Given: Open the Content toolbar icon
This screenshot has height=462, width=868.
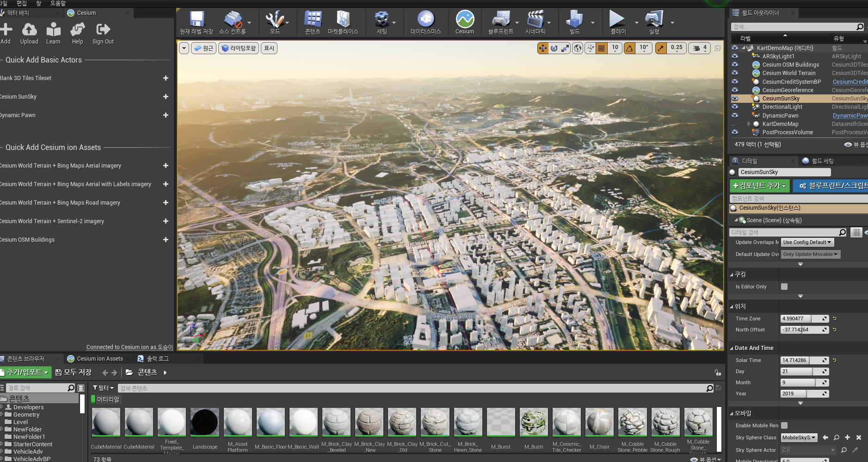Looking at the screenshot, I should coord(313,22).
